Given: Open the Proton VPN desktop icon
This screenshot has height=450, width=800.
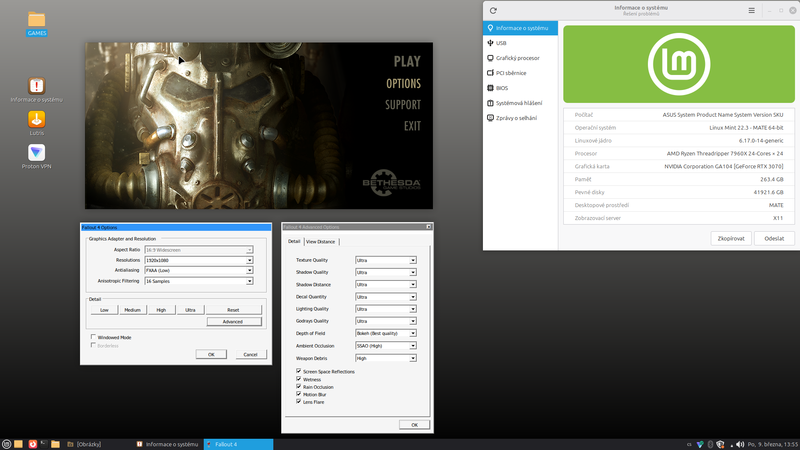Looking at the screenshot, I should 36,156.
